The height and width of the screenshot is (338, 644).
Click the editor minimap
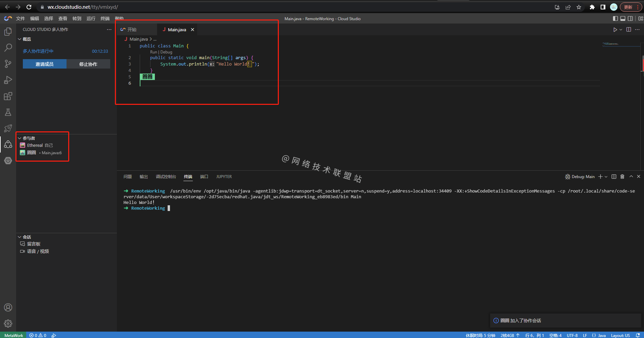point(621,44)
